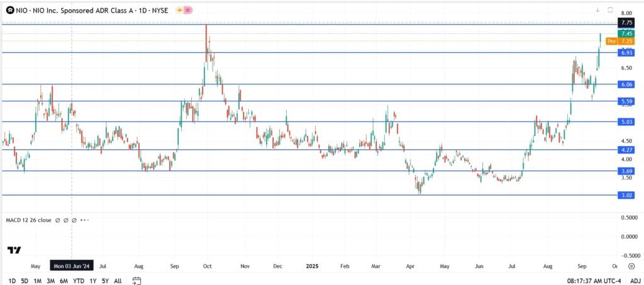The image size is (644, 285).
Task: Click the MACD 12 26 close indicator label
Action: pyautogui.click(x=29, y=220)
